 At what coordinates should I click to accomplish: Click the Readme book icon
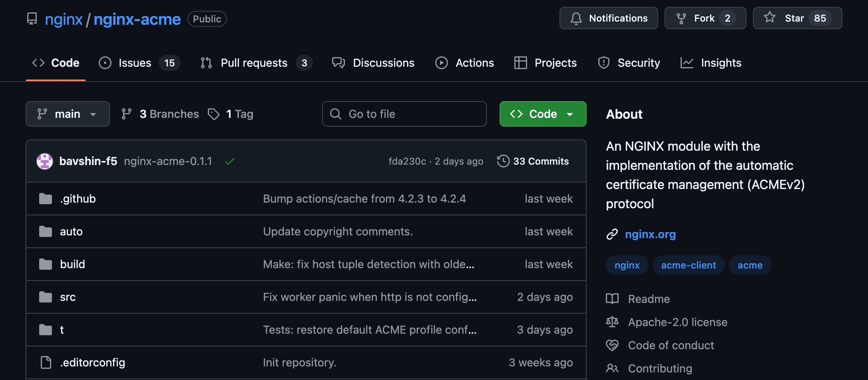612,299
